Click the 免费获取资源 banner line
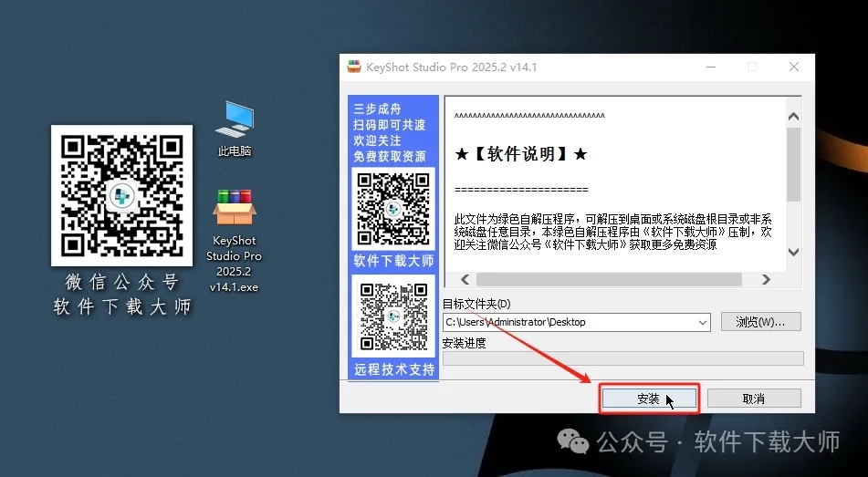The image size is (868, 477). [x=390, y=157]
